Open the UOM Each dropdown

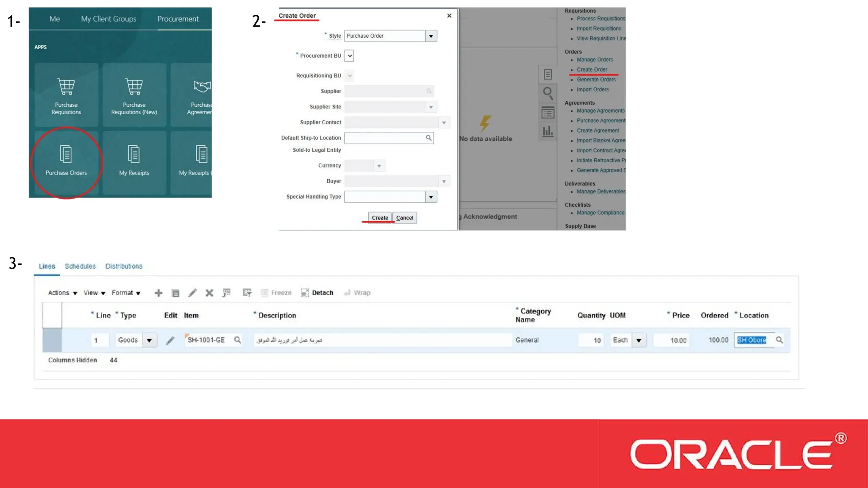638,340
